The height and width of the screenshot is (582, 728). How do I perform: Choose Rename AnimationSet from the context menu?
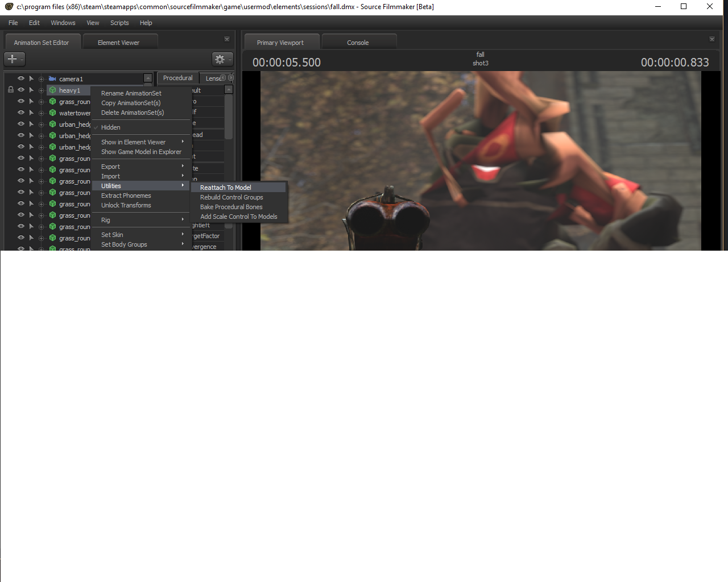140,93
